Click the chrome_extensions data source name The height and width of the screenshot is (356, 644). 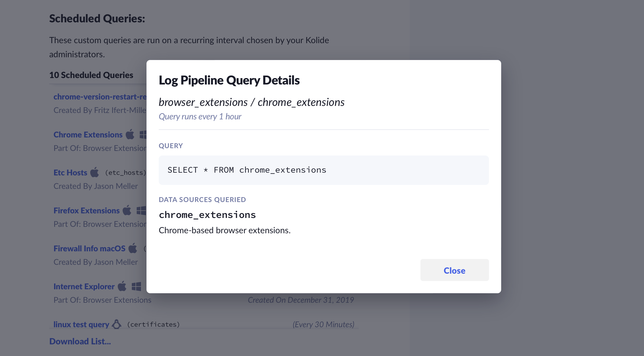[x=207, y=215]
